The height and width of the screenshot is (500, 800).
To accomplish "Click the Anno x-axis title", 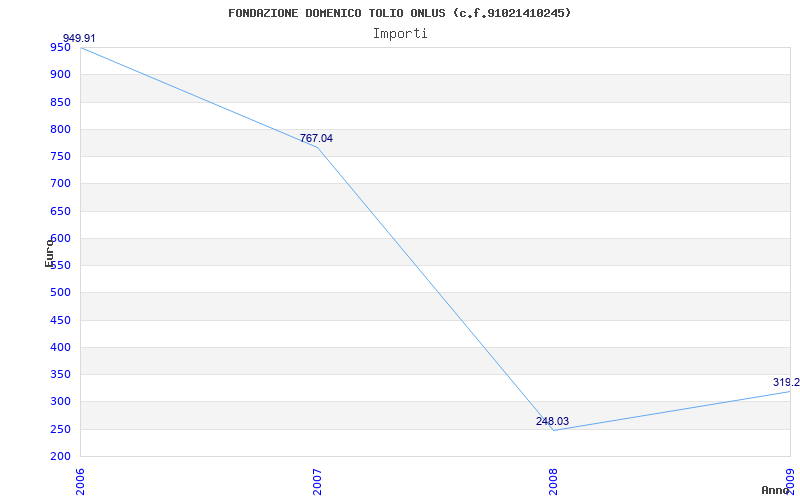I will pyautogui.click(x=775, y=490).
